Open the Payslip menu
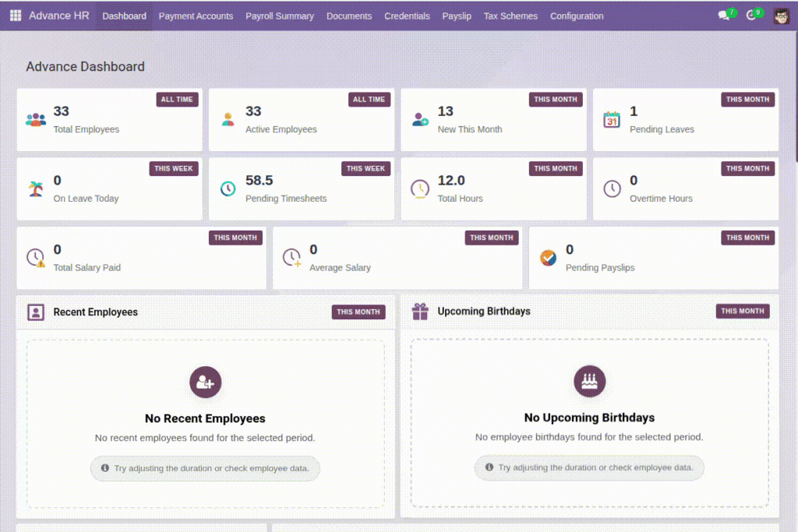The image size is (798, 532). pyautogui.click(x=457, y=16)
